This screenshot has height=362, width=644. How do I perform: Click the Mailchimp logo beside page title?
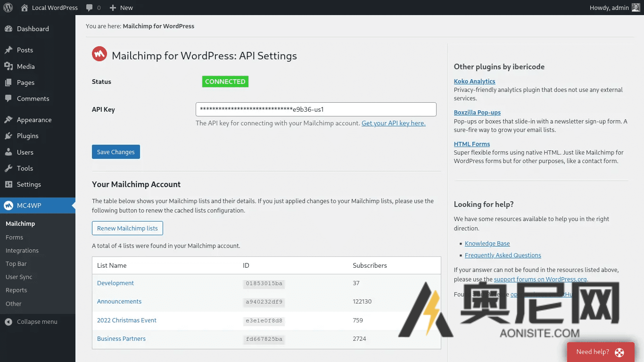click(x=99, y=55)
